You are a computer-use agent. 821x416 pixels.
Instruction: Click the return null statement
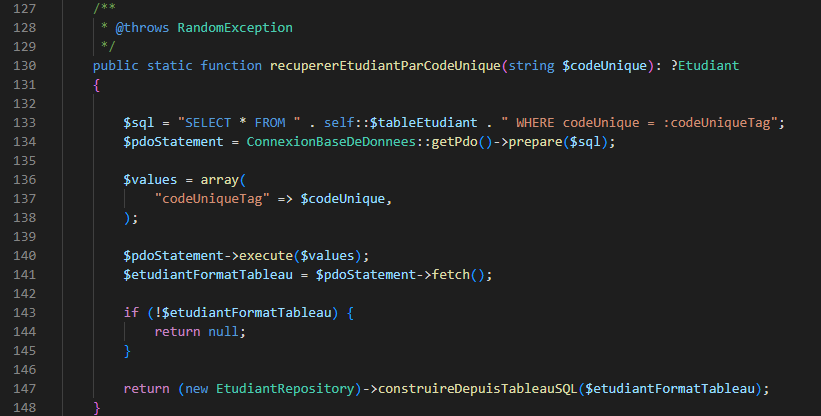click(197, 332)
